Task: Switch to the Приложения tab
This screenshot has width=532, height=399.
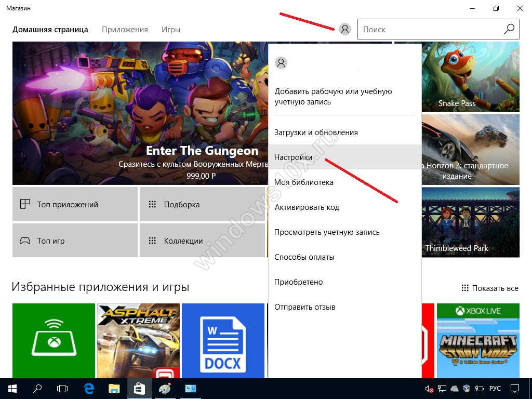Action: [x=125, y=30]
